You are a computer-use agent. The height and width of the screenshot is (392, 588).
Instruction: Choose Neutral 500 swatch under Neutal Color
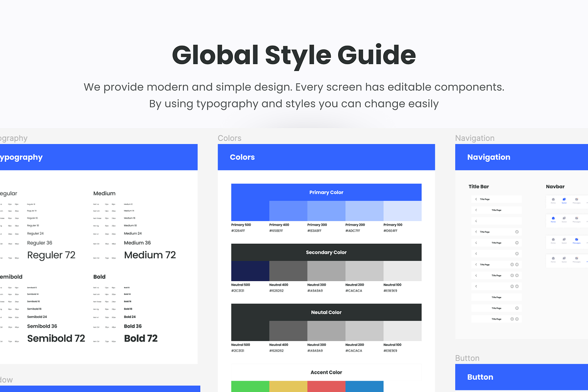click(x=250, y=331)
